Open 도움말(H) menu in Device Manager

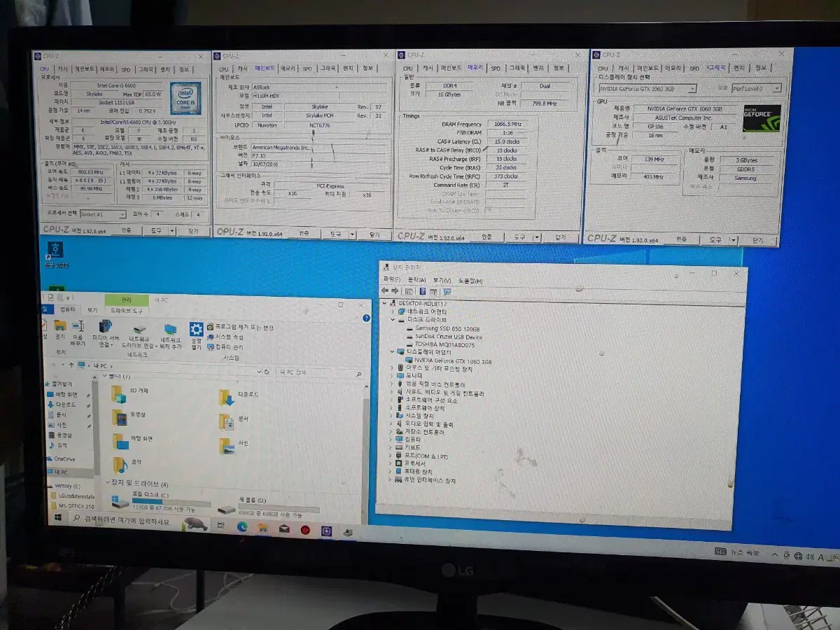coord(470,281)
